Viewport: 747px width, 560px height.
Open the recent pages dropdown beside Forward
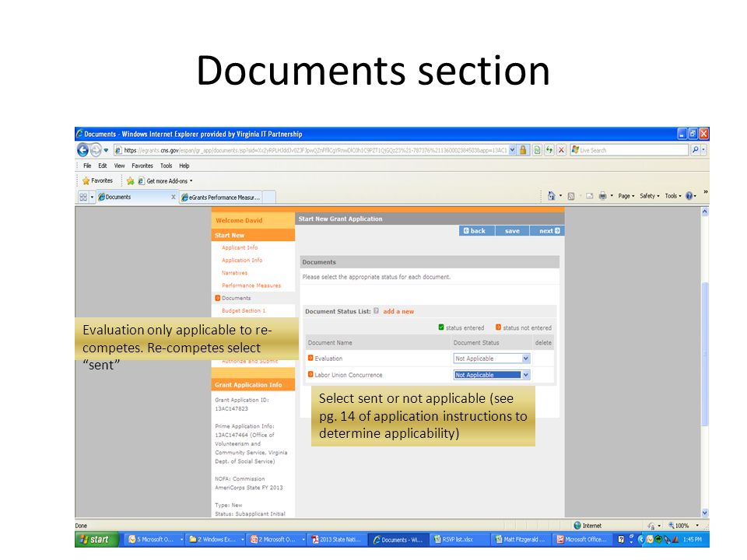click(x=106, y=150)
